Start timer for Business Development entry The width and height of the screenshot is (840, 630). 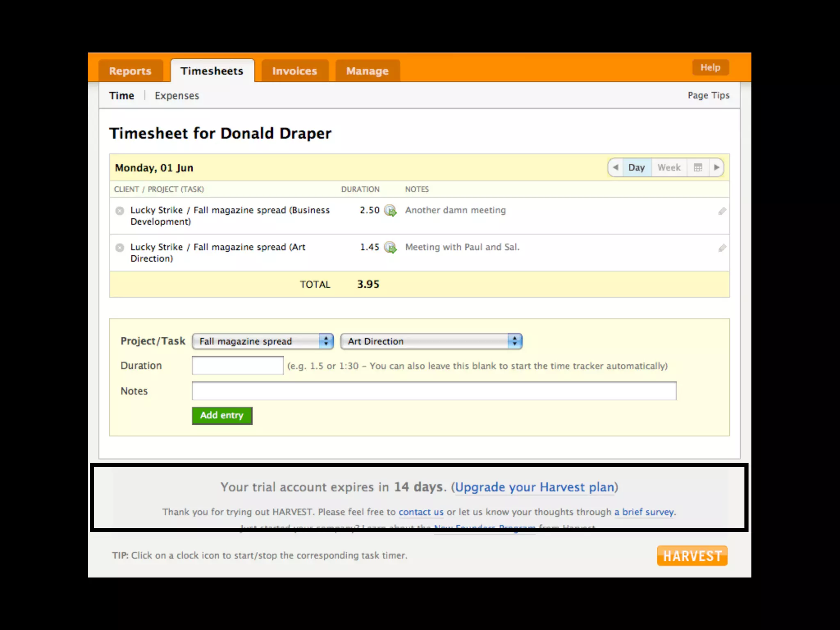point(390,211)
